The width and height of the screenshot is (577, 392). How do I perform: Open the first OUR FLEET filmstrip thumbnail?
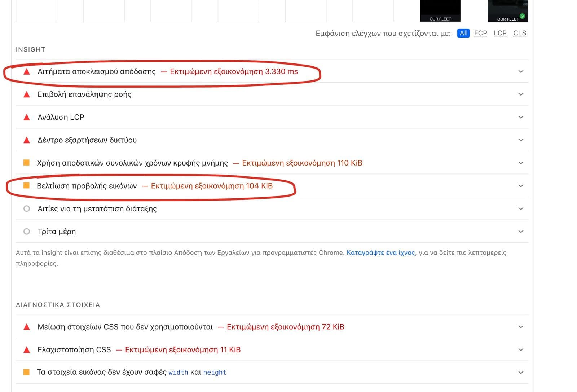[x=440, y=11]
